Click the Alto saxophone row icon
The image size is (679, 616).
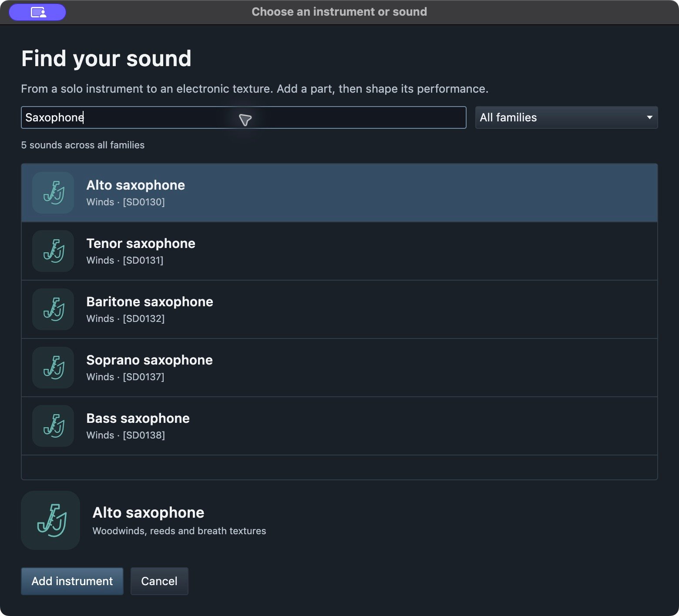click(x=53, y=193)
